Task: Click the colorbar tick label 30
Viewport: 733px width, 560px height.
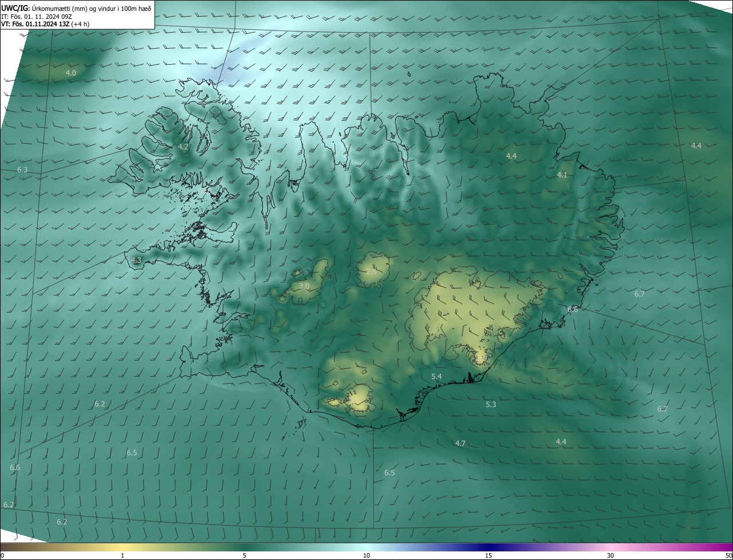Action: [610, 555]
